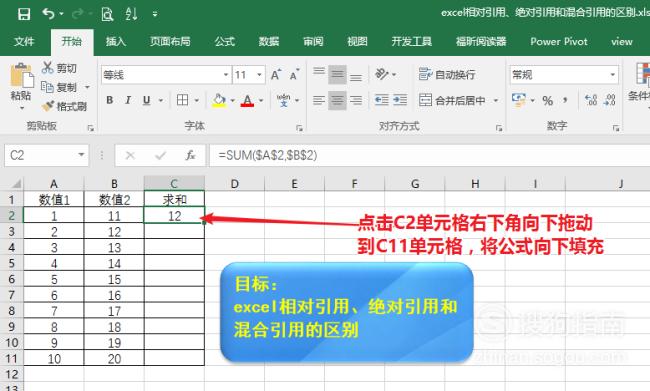Open the fill color dropdown arrow
650x391 pixels.
point(233,100)
